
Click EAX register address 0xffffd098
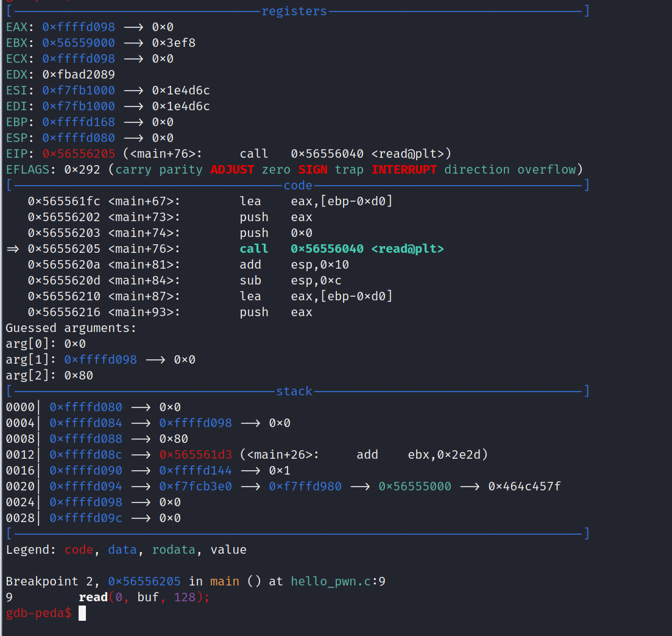pos(78,27)
